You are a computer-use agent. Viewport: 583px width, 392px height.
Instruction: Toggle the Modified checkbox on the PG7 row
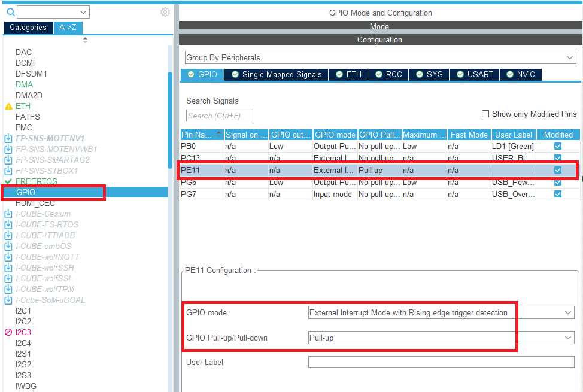pyautogui.click(x=557, y=194)
